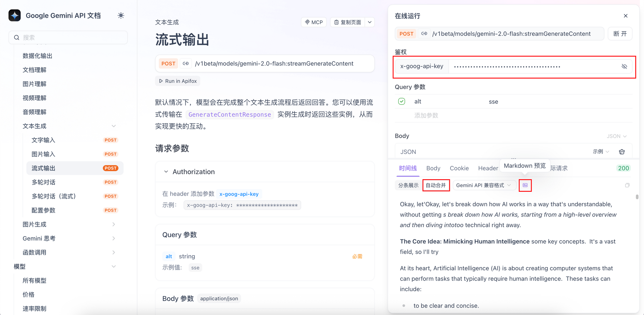Open dropdown arrow next to 复制页面

[370, 22]
